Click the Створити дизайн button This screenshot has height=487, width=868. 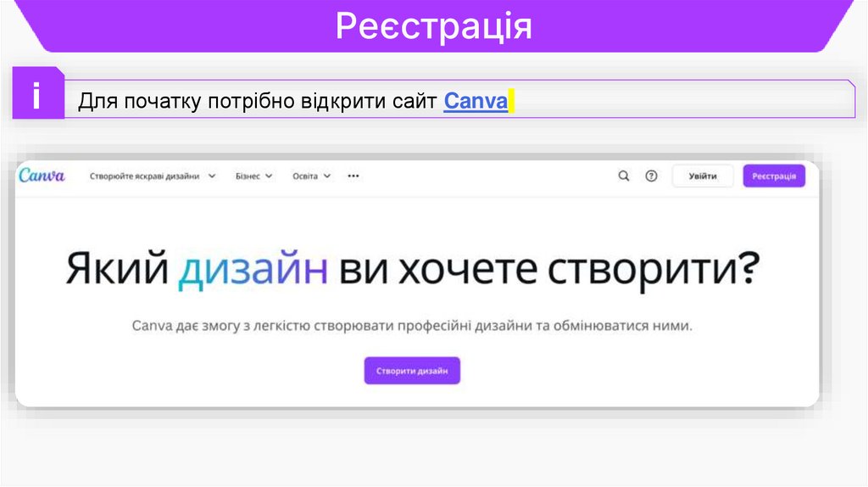pyautogui.click(x=412, y=371)
